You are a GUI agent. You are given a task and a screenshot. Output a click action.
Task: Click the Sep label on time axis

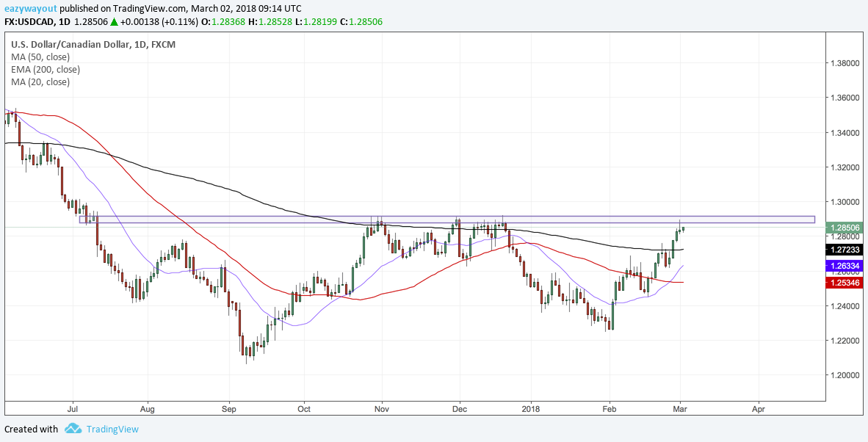(x=228, y=410)
